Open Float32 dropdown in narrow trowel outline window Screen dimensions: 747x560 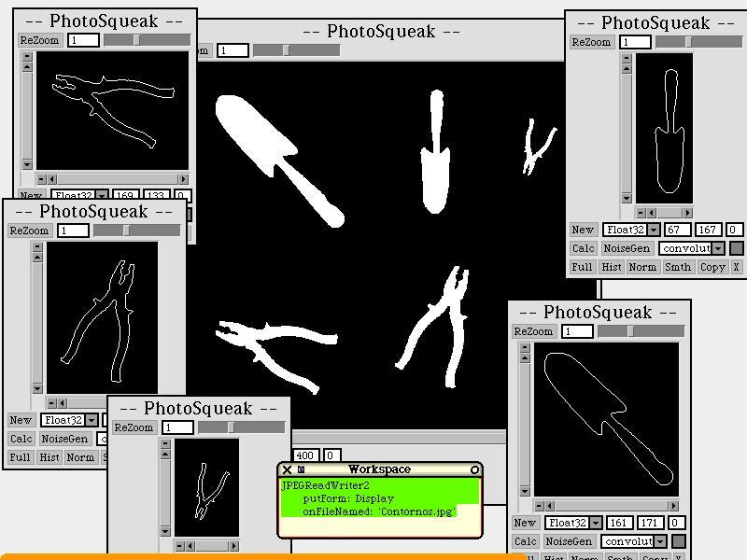pos(655,230)
